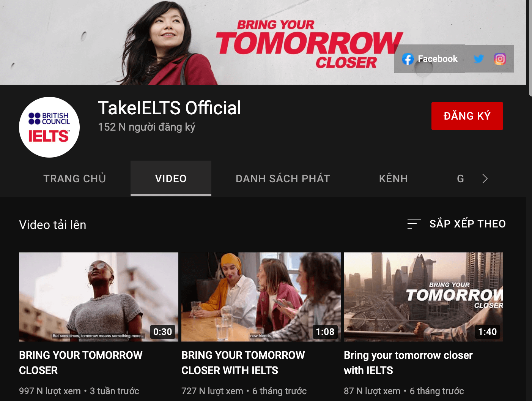Image resolution: width=532 pixels, height=401 pixels.
Task: Open the Instagram icon link
Action: [500, 59]
